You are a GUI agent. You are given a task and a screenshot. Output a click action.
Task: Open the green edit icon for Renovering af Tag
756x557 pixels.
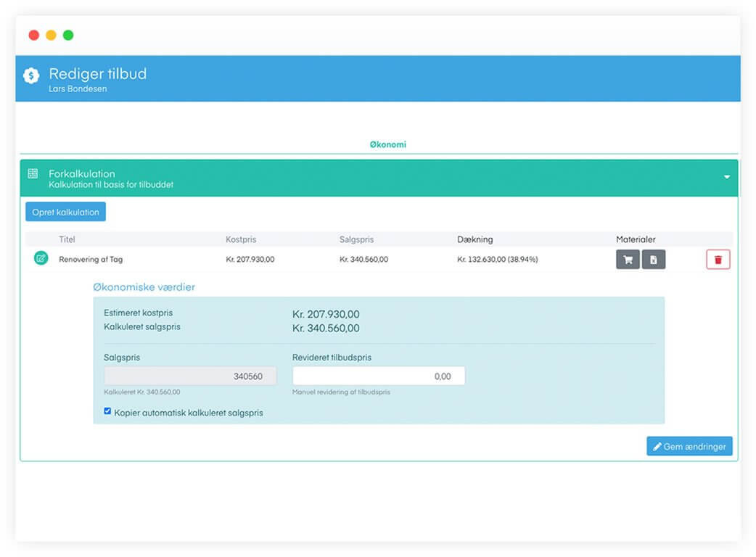pyautogui.click(x=41, y=258)
